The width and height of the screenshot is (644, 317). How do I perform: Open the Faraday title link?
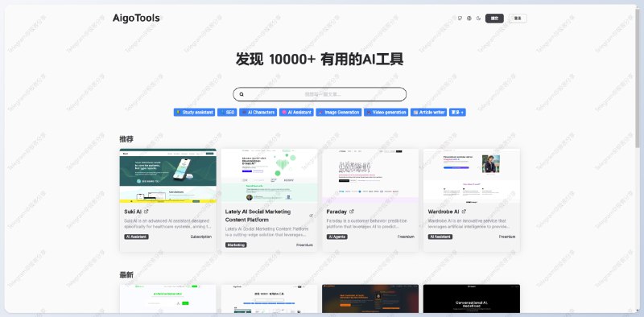336,212
